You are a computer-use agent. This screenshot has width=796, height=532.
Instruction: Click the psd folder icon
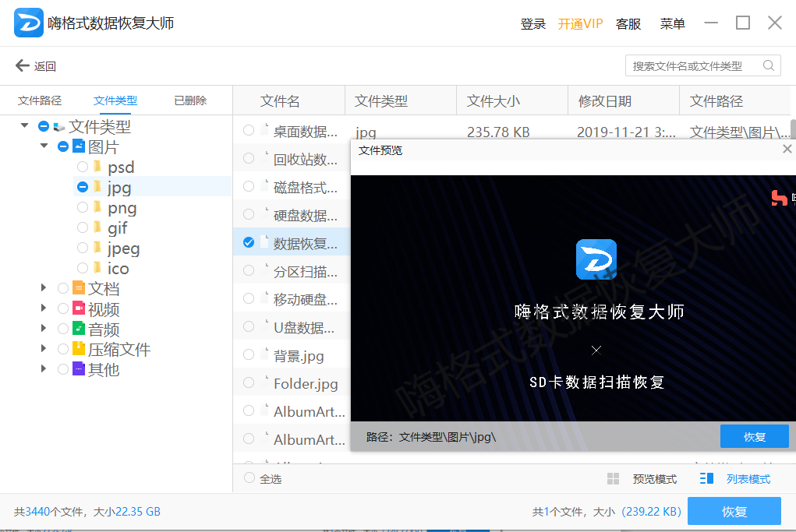97,167
